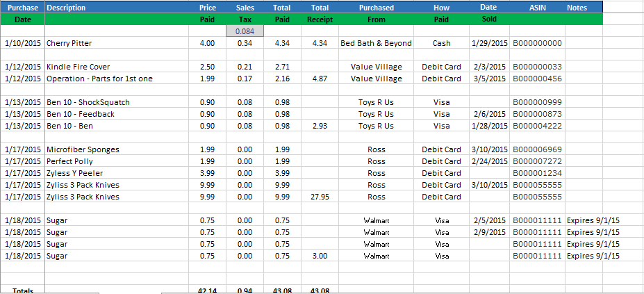Viewport: 644px width, 294px height.
Task: Select the 2/9/2015 date sold cell
Action: (490, 232)
